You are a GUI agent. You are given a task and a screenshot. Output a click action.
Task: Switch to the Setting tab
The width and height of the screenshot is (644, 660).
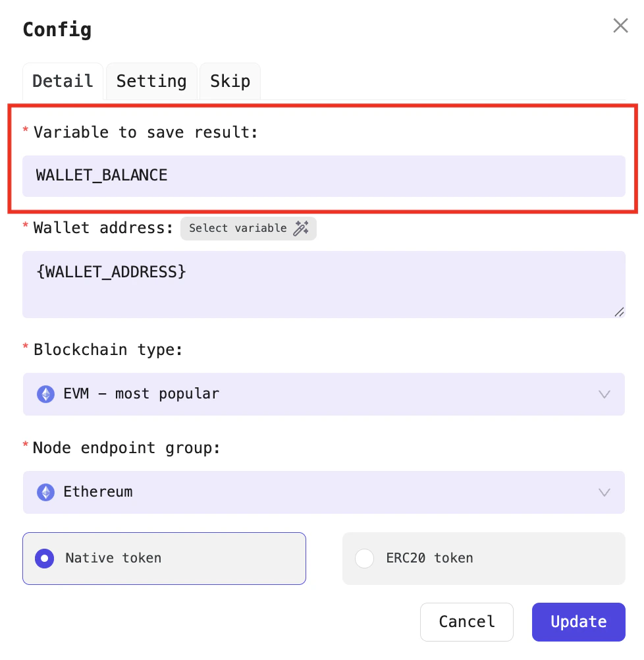click(151, 80)
